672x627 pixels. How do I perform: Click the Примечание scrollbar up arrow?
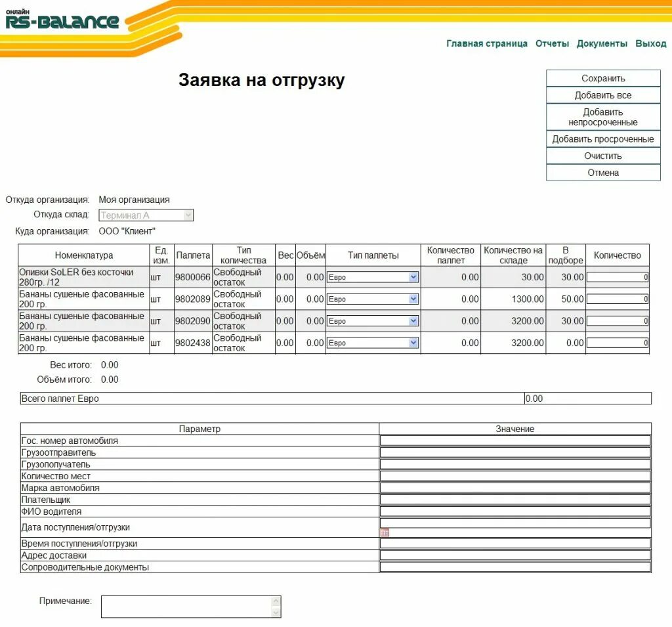pyautogui.click(x=276, y=601)
